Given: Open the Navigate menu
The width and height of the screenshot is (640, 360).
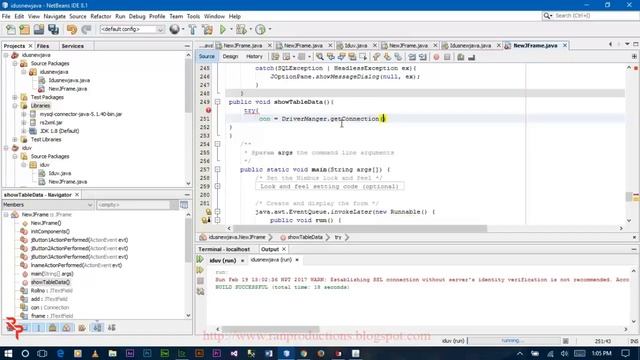Looking at the screenshot, I should [x=54, y=16].
